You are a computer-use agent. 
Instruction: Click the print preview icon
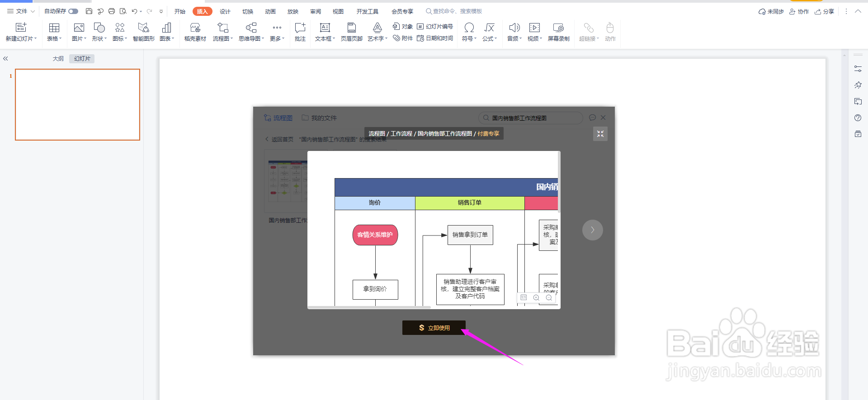(x=123, y=11)
